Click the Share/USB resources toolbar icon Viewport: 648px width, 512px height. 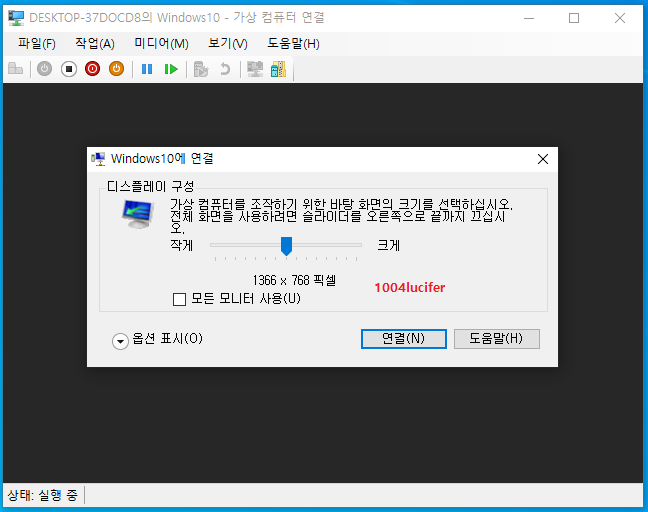(x=279, y=69)
